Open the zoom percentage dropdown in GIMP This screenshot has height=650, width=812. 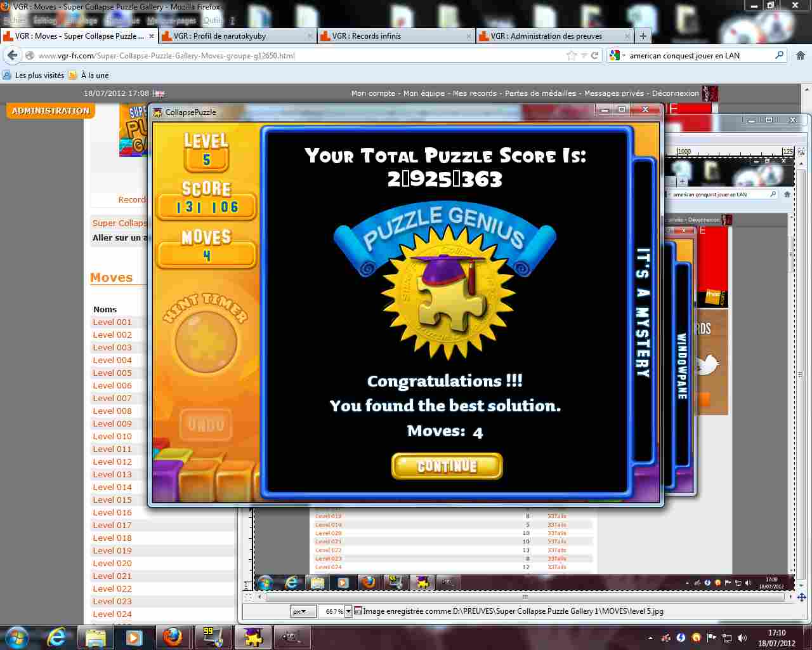click(x=348, y=611)
